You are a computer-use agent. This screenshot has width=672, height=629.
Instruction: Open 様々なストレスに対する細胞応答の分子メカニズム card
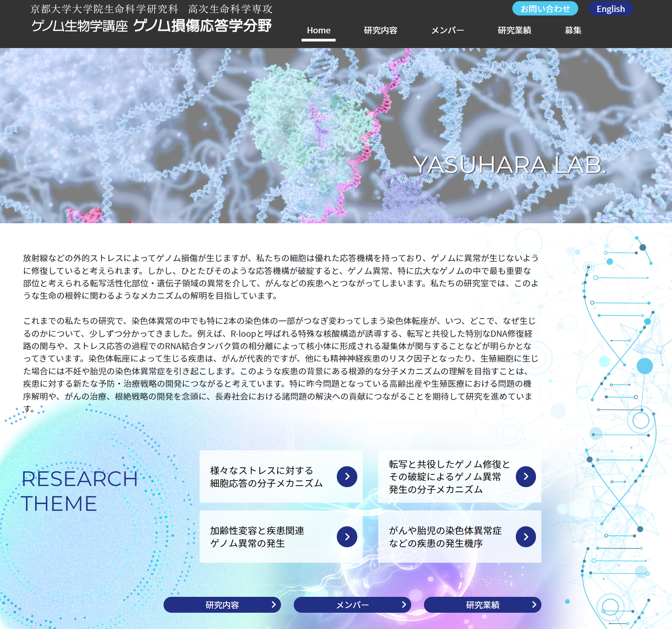coord(281,477)
